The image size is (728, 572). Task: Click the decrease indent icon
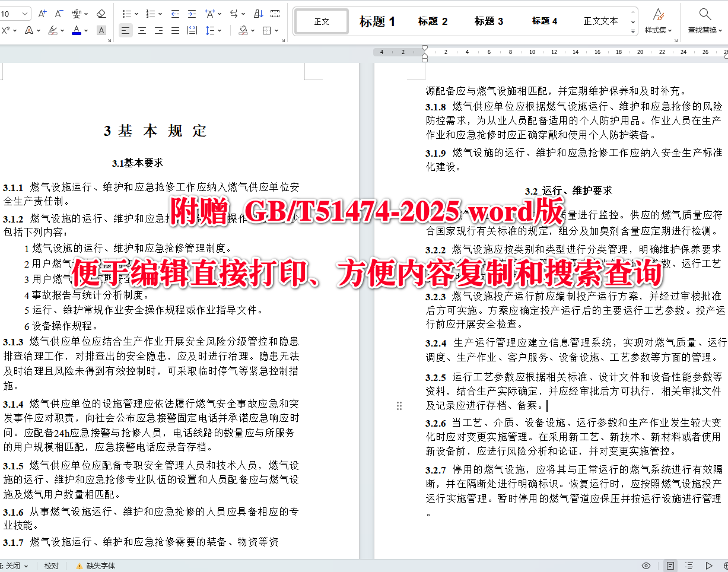coord(176,14)
